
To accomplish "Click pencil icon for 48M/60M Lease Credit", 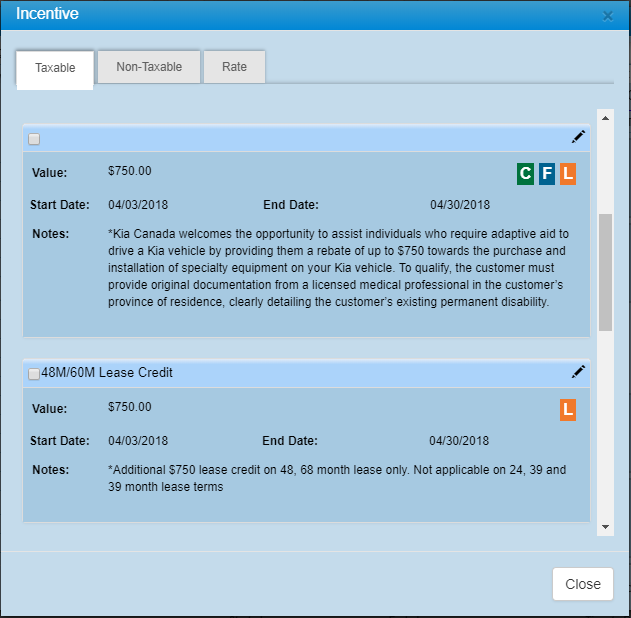I will click(x=578, y=372).
